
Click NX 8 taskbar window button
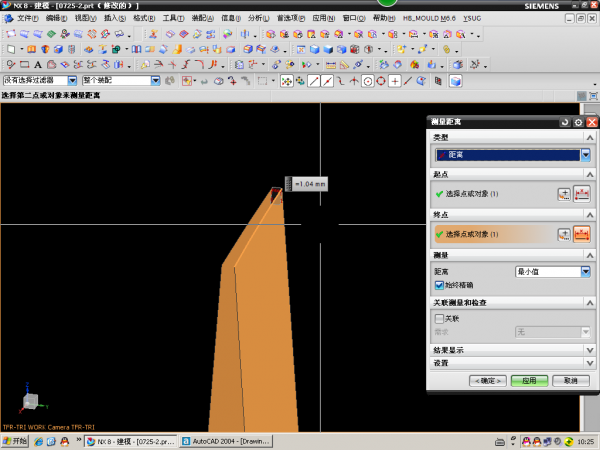pos(130,442)
